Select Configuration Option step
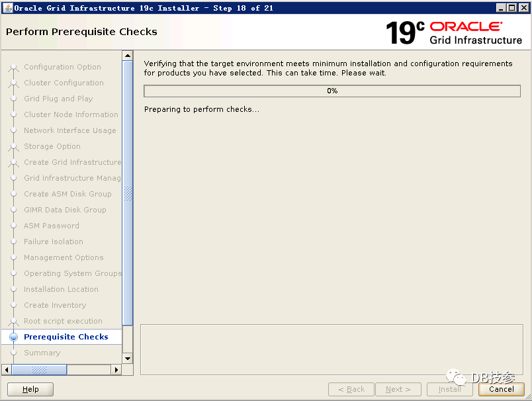The width and height of the screenshot is (532, 401). [62, 67]
